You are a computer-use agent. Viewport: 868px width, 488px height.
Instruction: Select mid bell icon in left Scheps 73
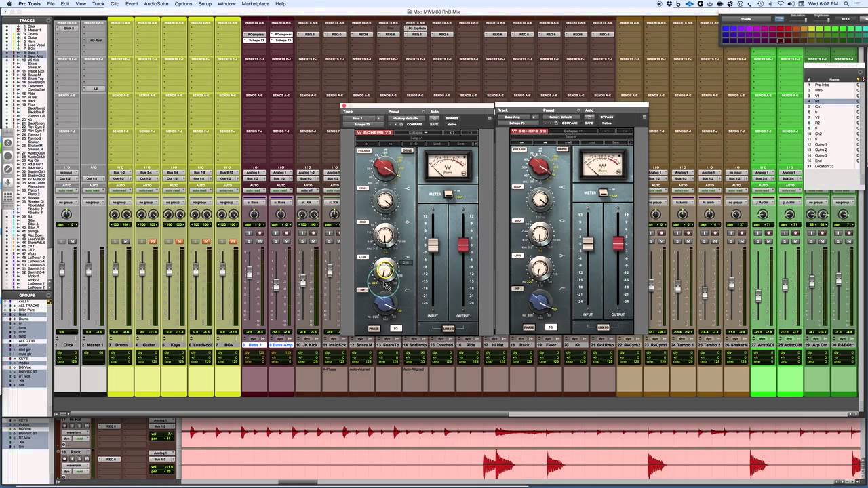(408, 222)
